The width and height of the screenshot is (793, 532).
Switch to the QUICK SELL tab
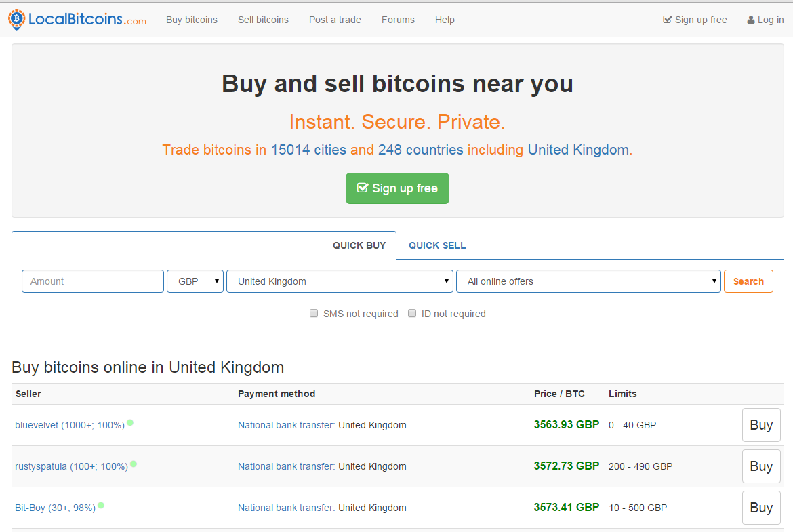pos(437,245)
